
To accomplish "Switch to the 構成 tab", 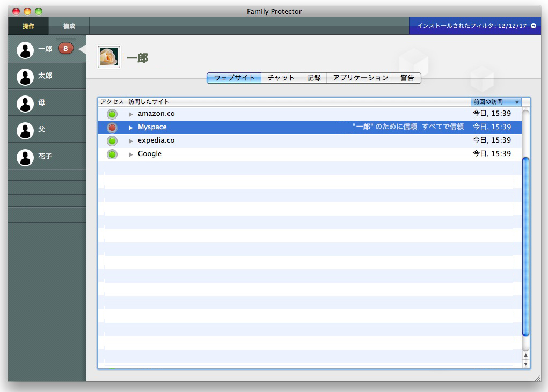I will [69, 26].
